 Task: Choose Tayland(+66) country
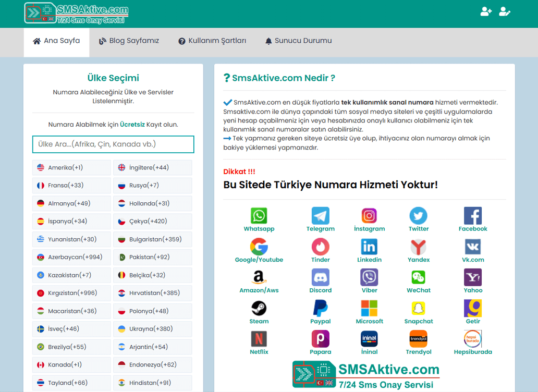click(71, 383)
